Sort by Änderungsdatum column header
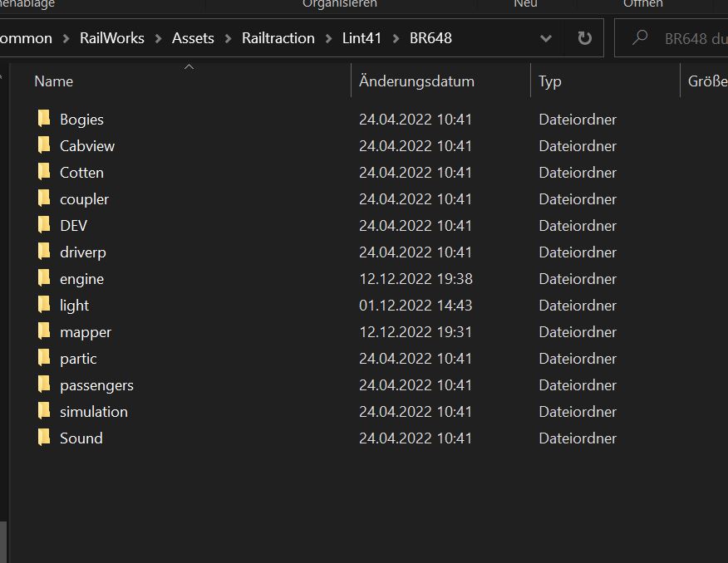This screenshot has height=563, width=728. click(x=416, y=81)
